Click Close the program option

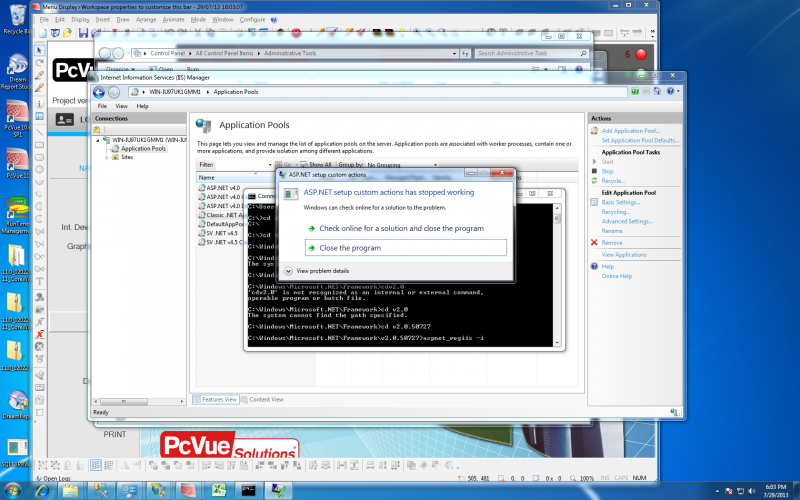(x=406, y=248)
